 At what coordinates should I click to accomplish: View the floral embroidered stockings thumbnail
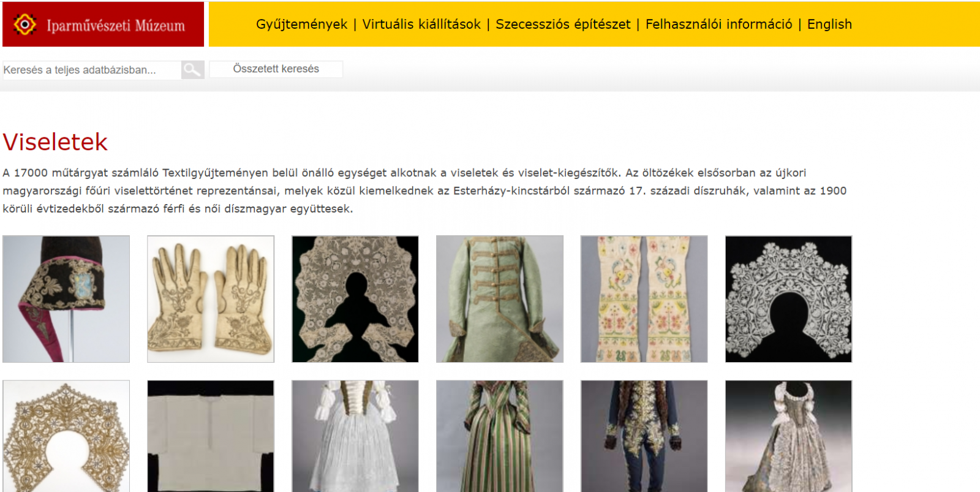[644, 299]
